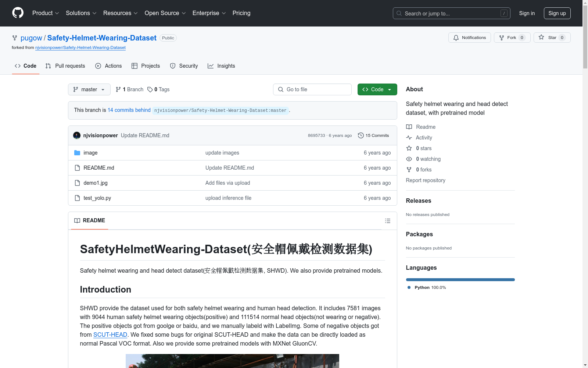
Task: Switch to the Security tab
Action: pyautogui.click(x=184, y=66)
